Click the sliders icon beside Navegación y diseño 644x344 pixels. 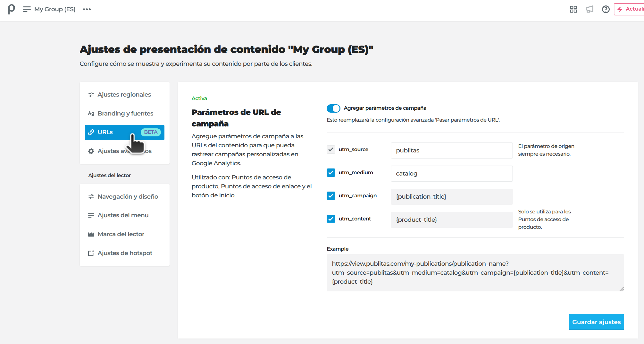point(91,197)
